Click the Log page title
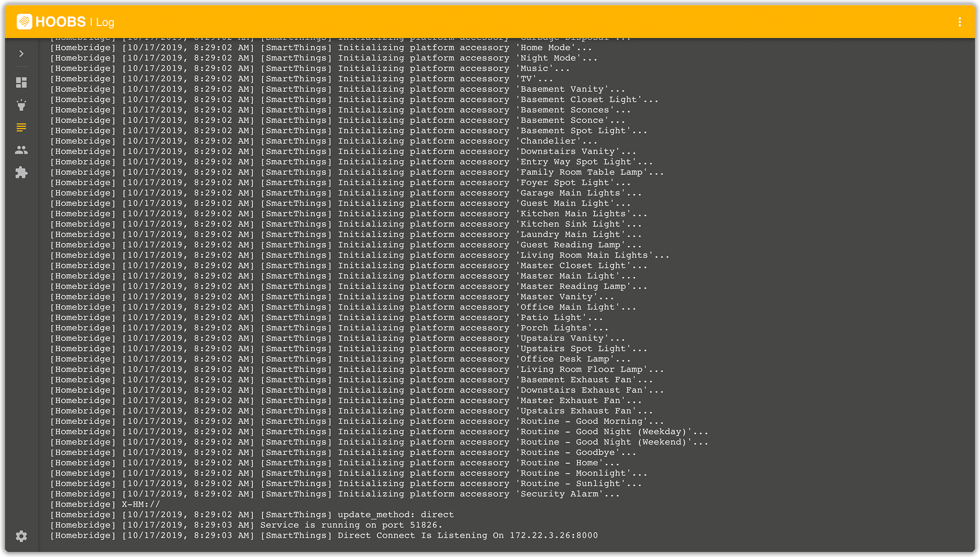This screenshot has width=980, height=557. (x=105, y=22)
